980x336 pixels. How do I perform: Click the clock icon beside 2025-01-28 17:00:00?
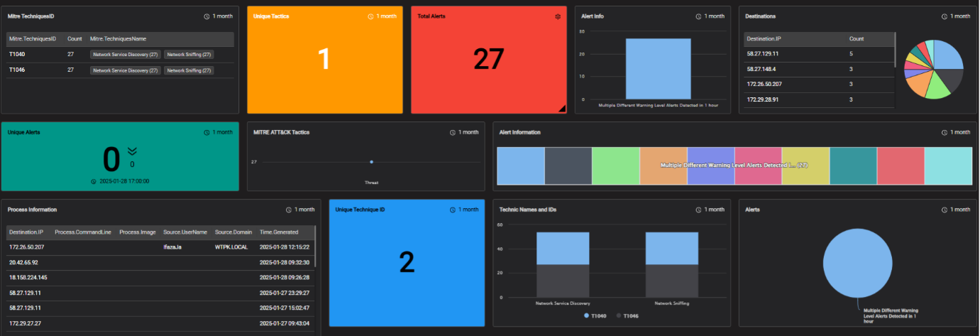(94, 181)
